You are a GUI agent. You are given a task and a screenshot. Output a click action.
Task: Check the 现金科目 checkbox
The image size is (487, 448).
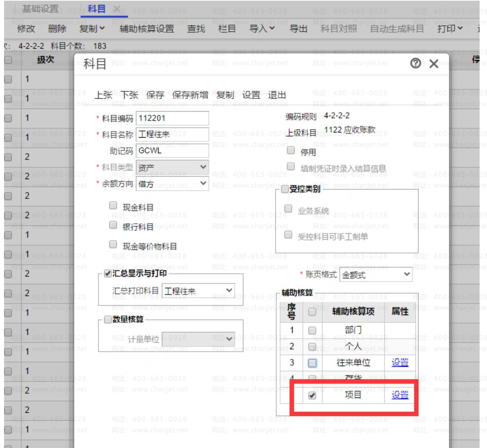tap(113, 205)
